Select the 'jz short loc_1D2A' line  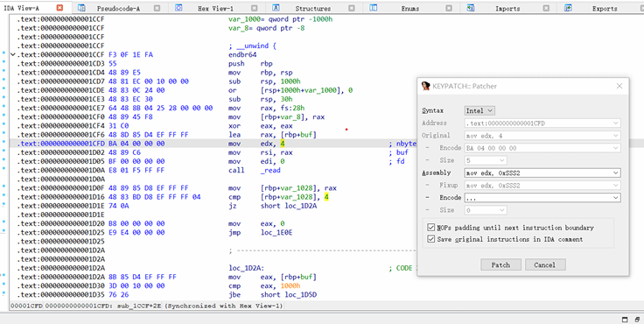coord(272,206)
